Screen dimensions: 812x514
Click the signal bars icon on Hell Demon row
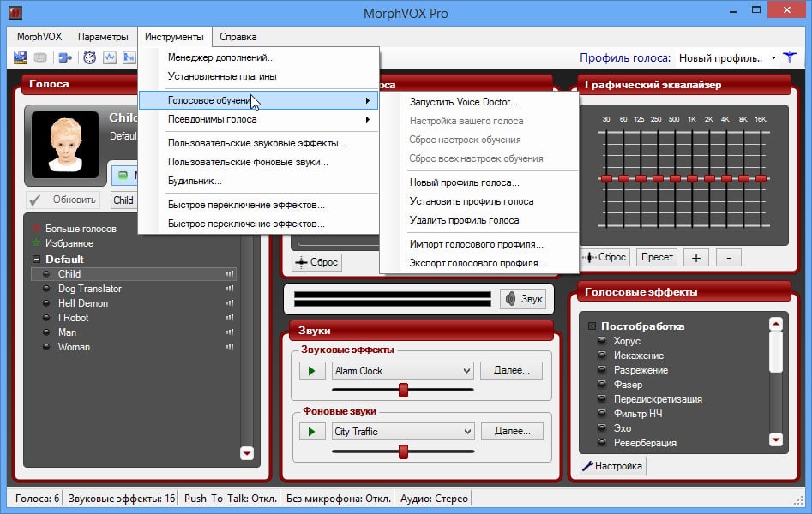pos(230,302)
